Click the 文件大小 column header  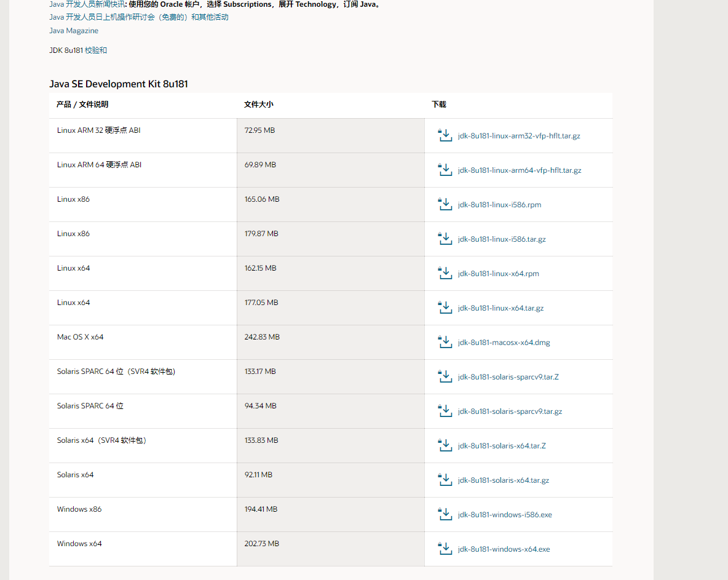point(259,105)
